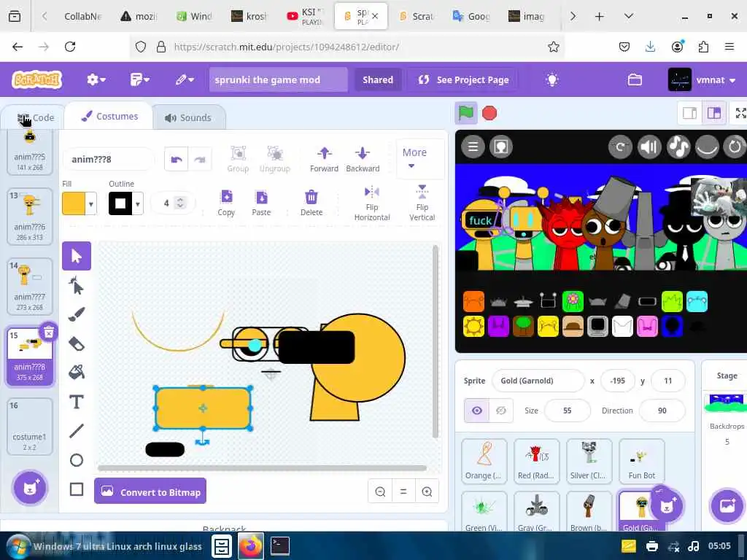Open the CollabNe browser tab
The width and height of the screenshot is (747, 560).
82,16
